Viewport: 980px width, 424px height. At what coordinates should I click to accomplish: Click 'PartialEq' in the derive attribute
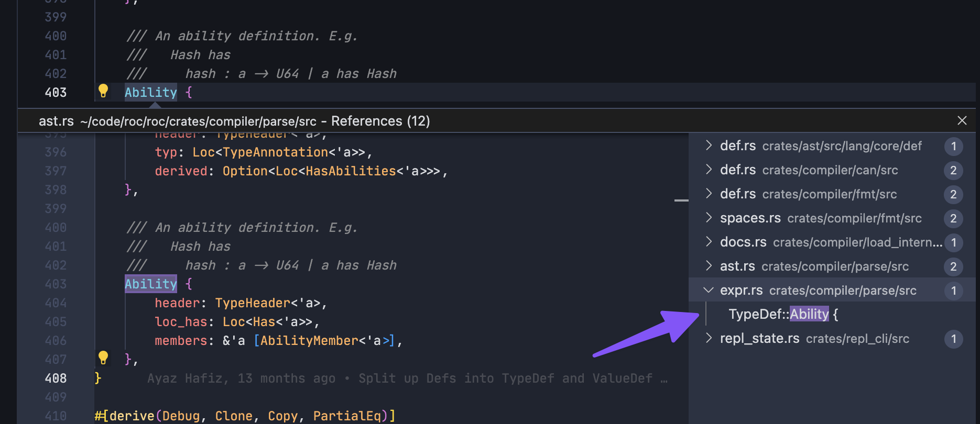(347, 416)
